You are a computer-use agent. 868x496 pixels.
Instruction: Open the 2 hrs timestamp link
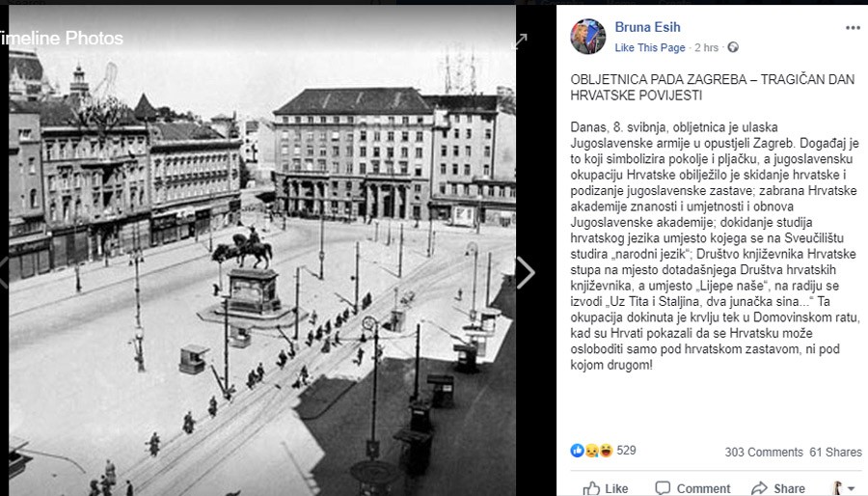point(706,47)
